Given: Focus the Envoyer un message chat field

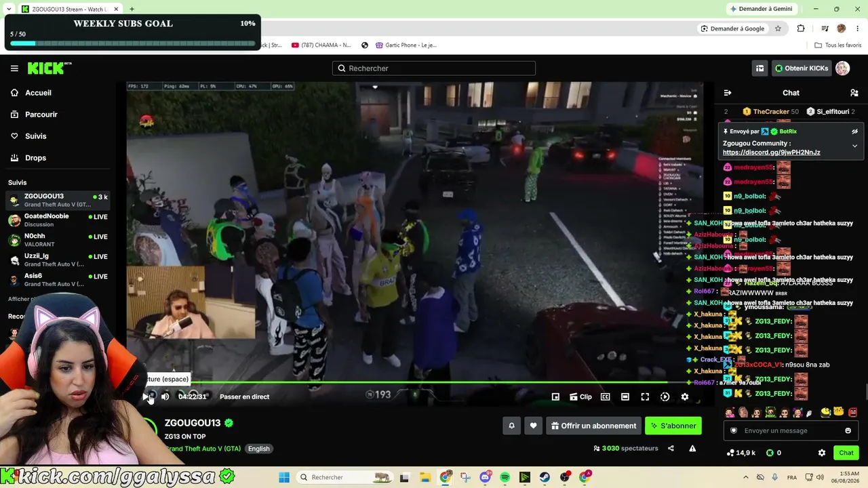Looking at the screenshot, I should point(791,430).
